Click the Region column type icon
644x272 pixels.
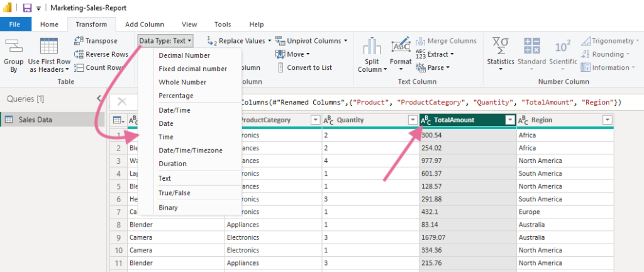tap(523, 120)
